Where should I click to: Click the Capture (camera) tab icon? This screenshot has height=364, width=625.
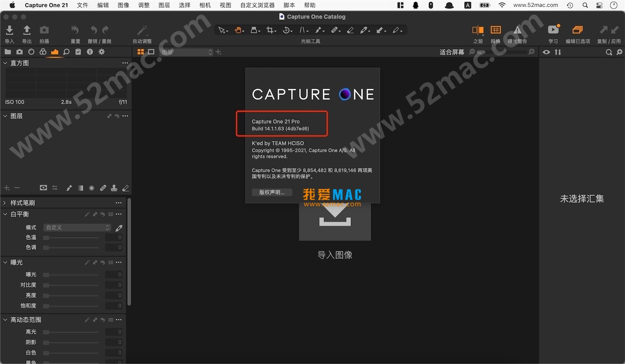coord(19,52)
